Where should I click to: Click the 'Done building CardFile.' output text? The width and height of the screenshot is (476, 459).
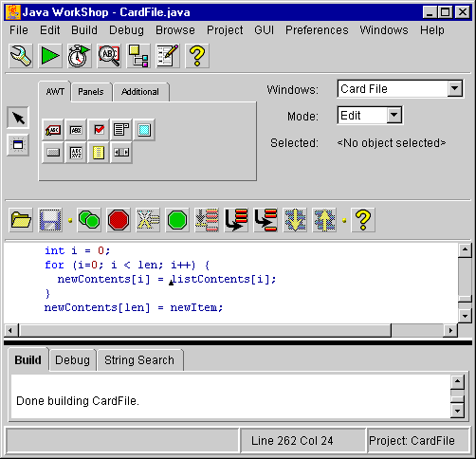coord(78,401)
